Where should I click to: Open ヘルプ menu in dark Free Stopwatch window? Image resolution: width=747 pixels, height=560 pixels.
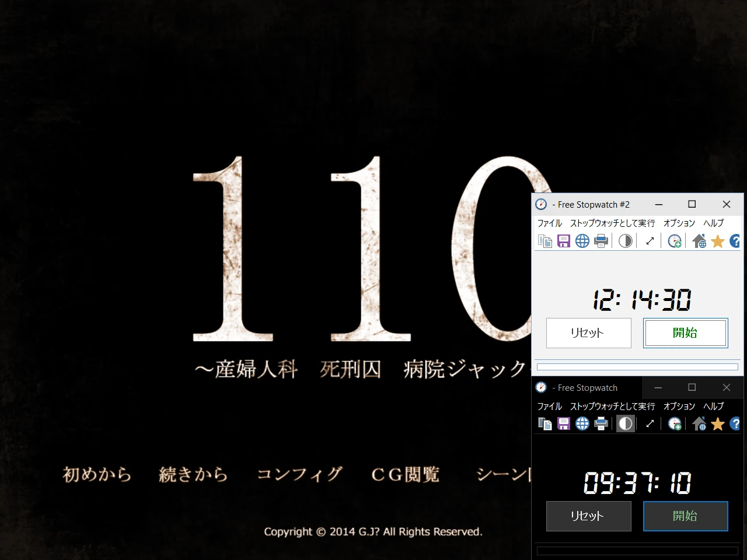pos(713,407)
